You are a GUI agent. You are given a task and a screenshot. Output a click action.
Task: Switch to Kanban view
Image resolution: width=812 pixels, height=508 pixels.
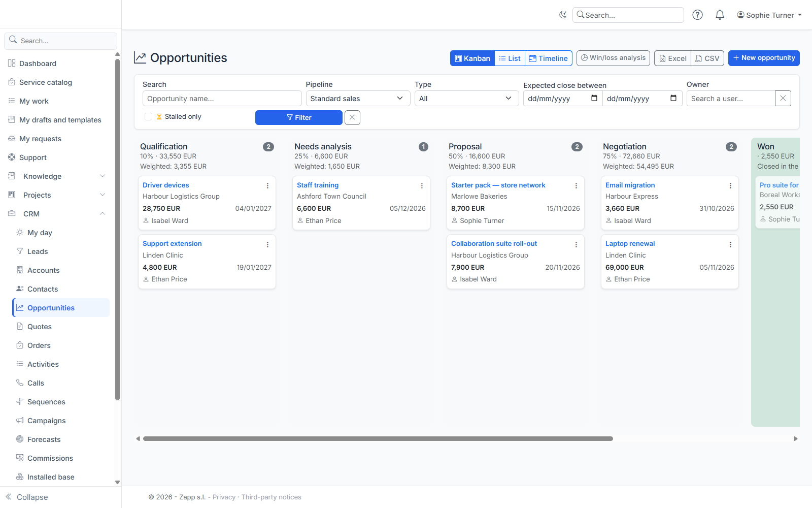pos(472,58)
